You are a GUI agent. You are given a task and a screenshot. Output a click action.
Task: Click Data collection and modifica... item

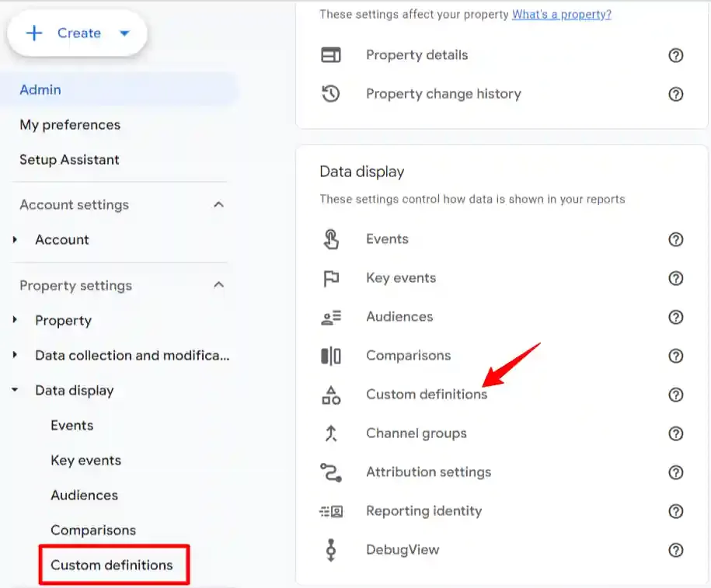click(x=132, y=356)
